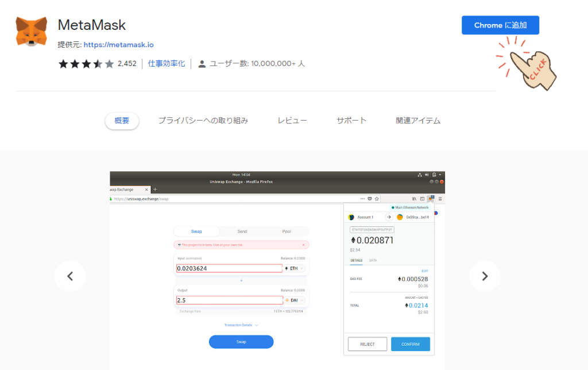Image resolution: width=588 pixels, height=370 pixels.
Task: Reject the transaction with the REJECT button
Action: pos(367,344)
